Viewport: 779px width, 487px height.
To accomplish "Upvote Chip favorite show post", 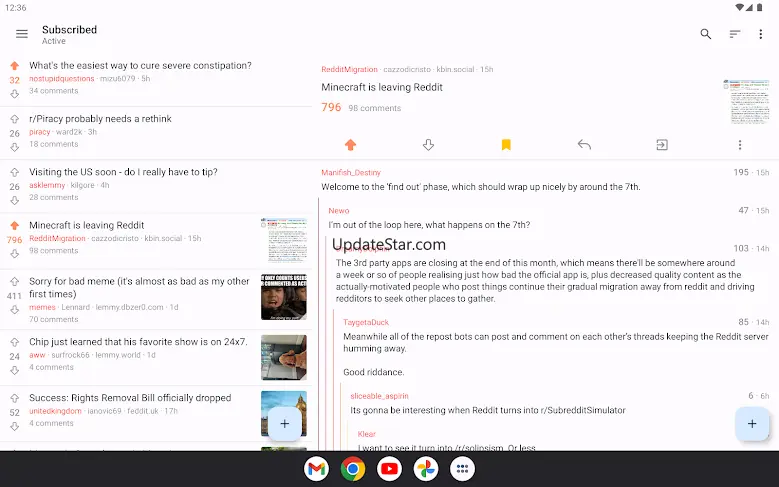I will (x=14, y=342).
